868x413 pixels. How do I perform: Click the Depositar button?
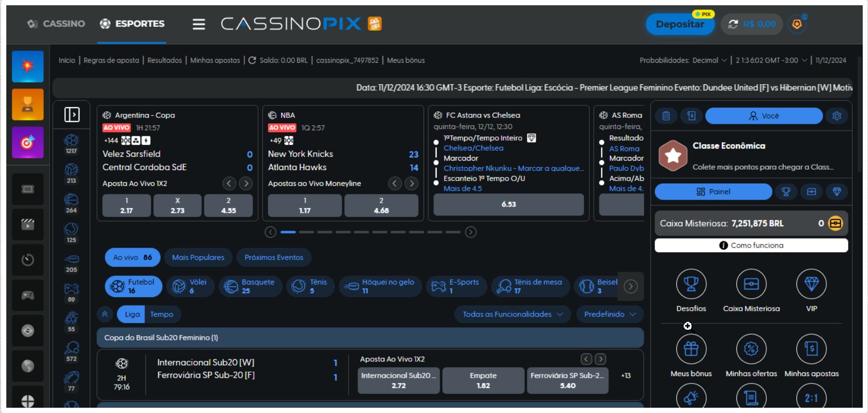[679, 24]
